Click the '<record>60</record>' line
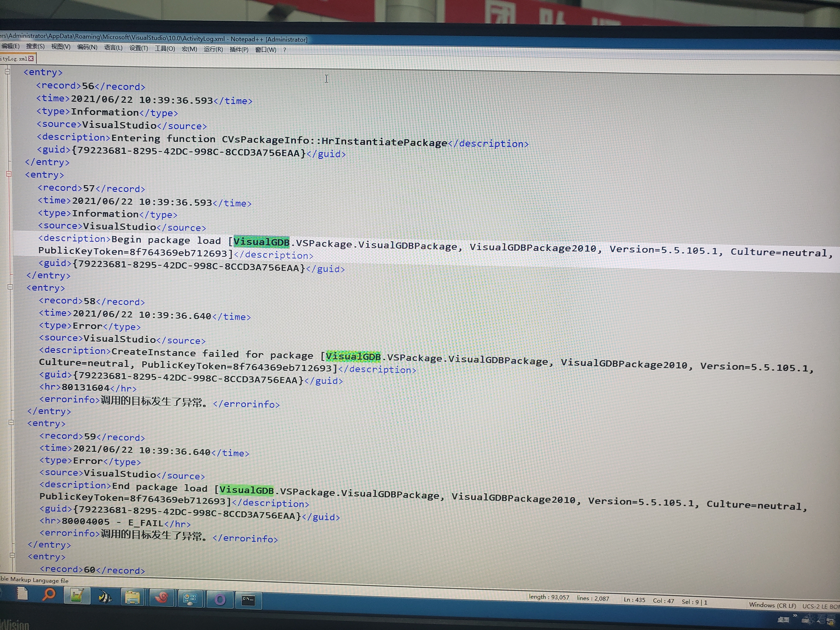840x630 pixels. pos(93,570)
